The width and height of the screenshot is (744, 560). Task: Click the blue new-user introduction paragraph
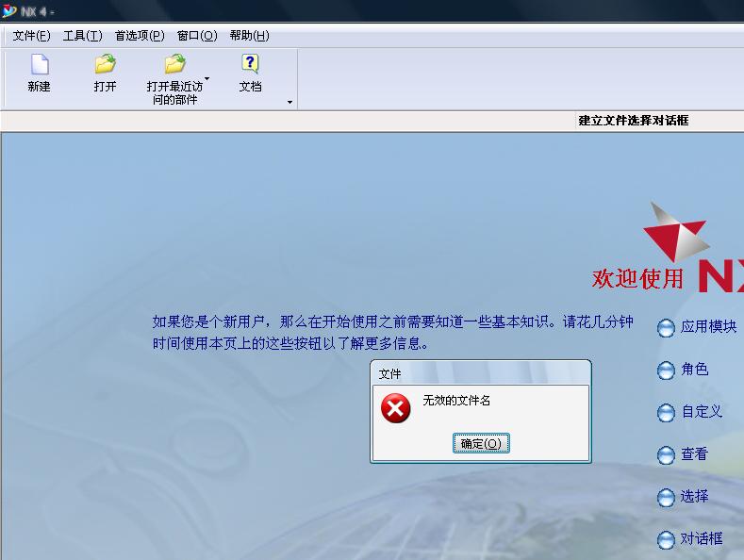point(393,332)
